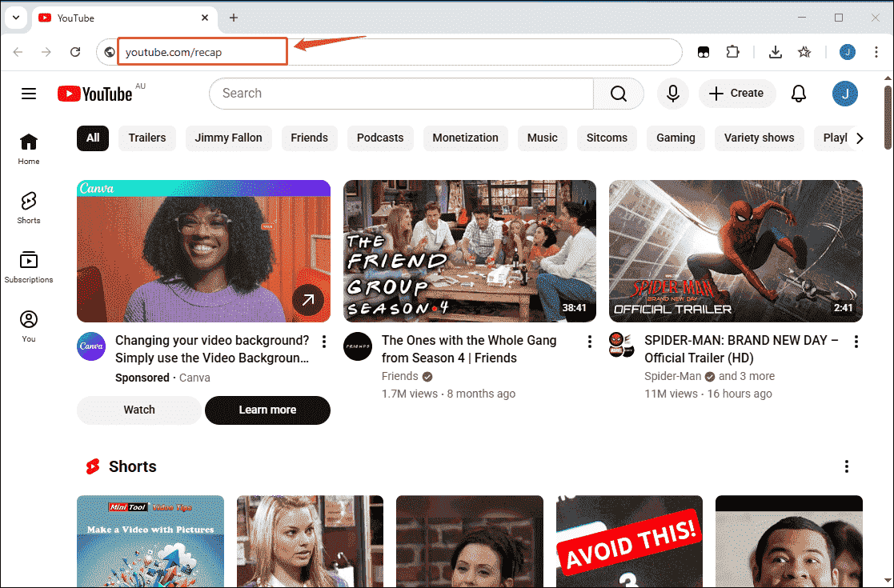This screenshot has width=894, height=588.
Task: Open the Shorts section options menu
Action: (847, 466)
